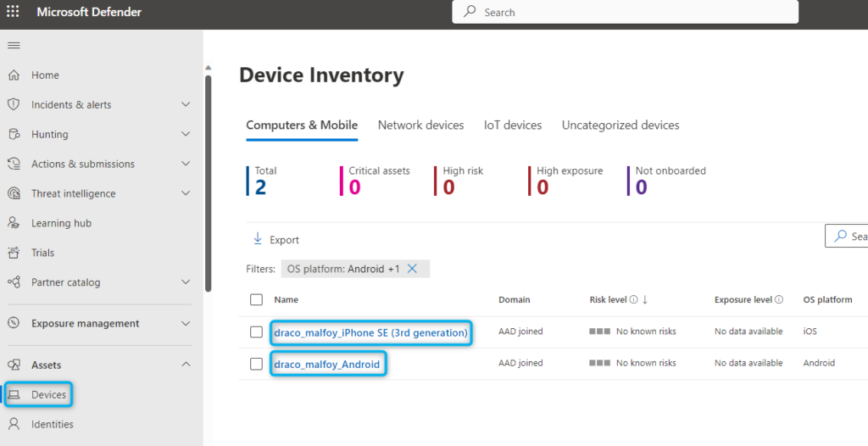Click the OS platform: Android +1 filter chip

tap(355, 269)
